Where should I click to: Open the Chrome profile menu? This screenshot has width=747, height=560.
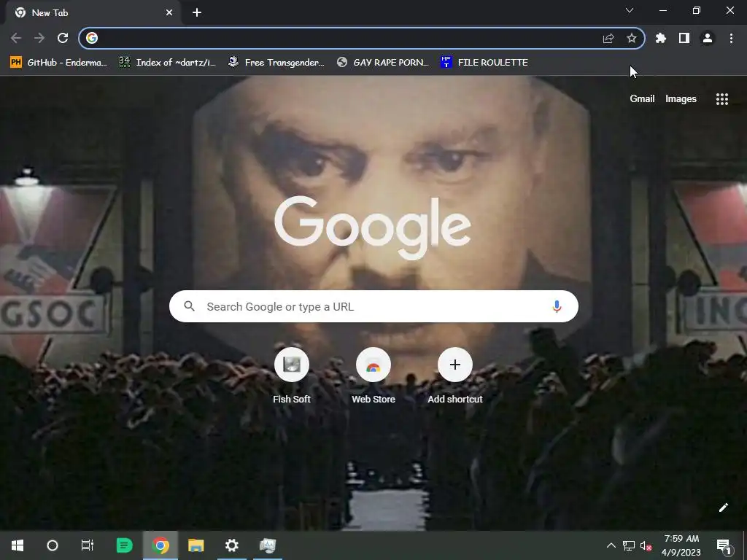pyautogui.click(x=708, y=38)
